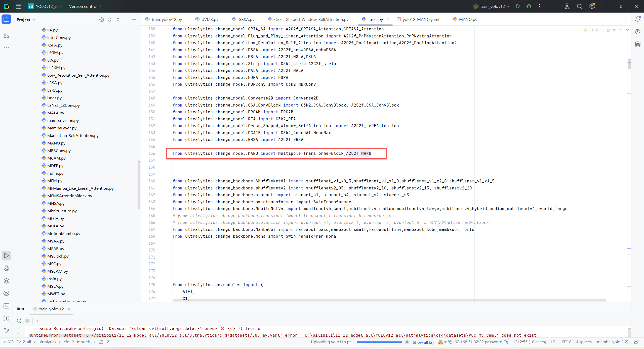Rerun train_yolov12 in the Run panel
This screenshot has height=349, width=644.
tap(19, 321)
